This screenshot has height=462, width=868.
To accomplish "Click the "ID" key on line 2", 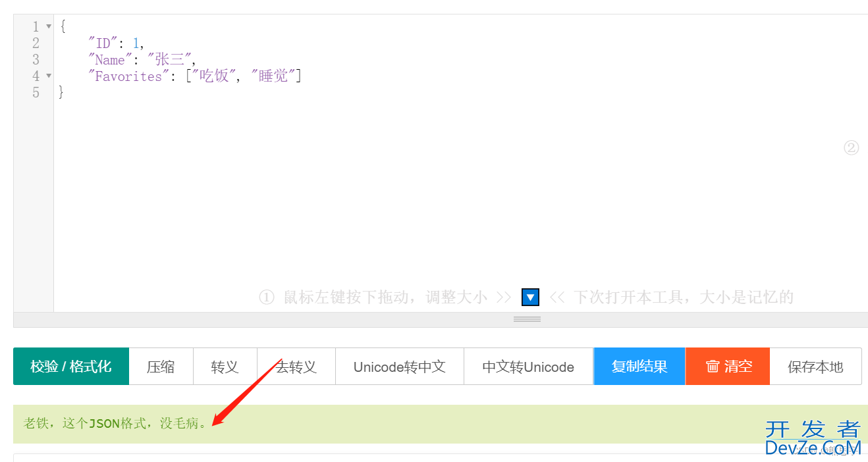I will click(103, 43).
